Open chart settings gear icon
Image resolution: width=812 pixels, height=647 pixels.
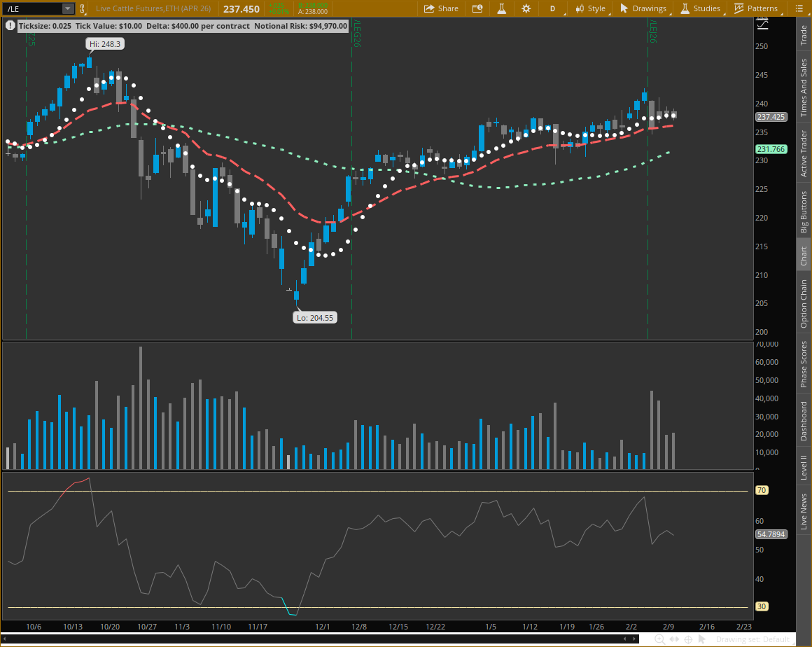click(526, 8)
